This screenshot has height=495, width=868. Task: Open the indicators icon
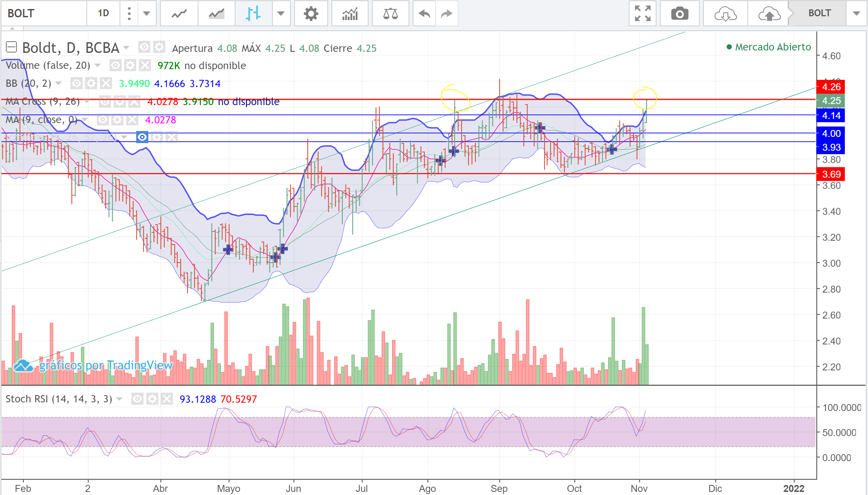pyautogui.click(x=350, y=13)
